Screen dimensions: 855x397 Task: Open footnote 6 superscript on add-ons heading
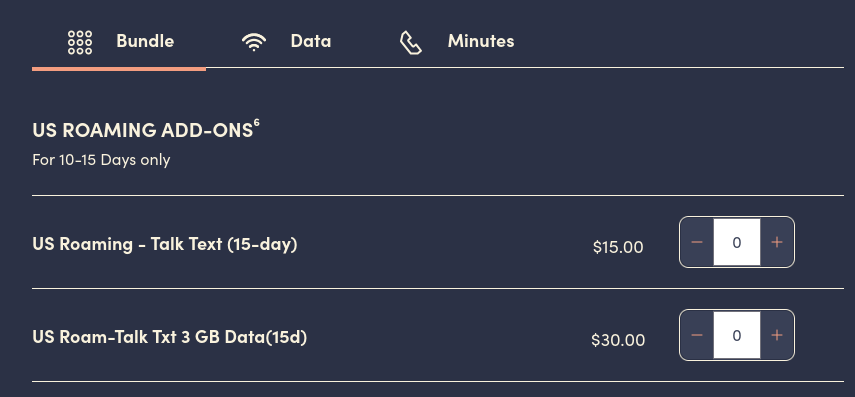(256, 123)
